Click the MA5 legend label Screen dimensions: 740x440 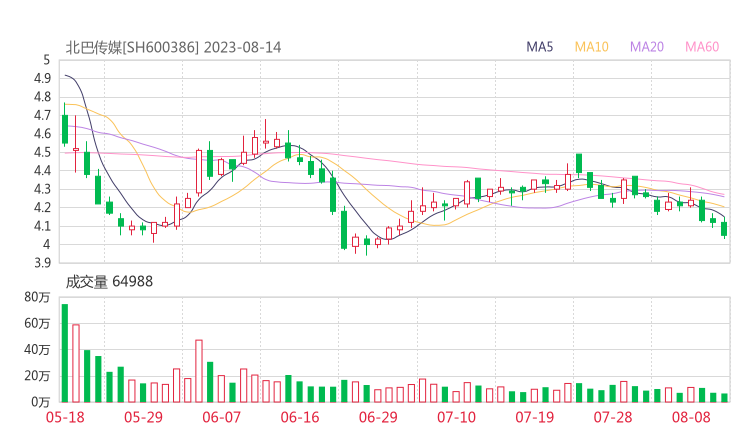click(x=539, y=47)
